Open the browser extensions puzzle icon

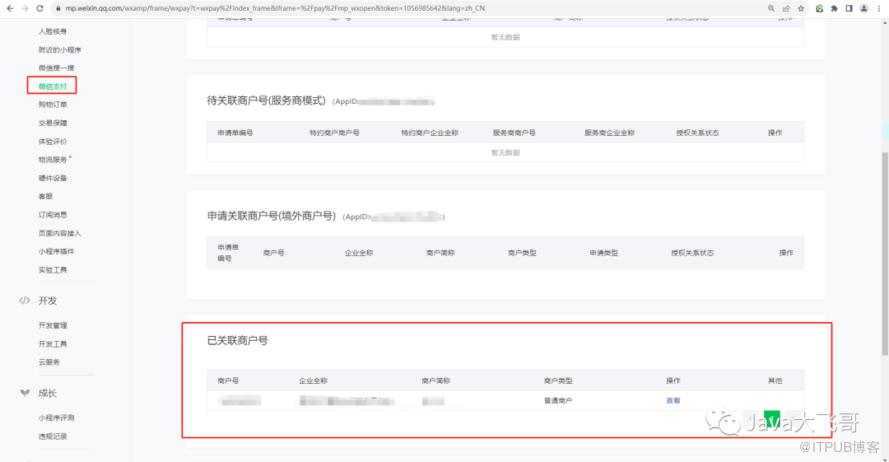coord(833,8)
